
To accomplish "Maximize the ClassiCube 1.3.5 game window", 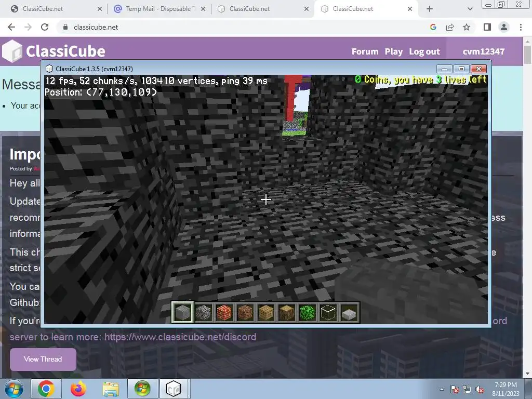I will 461,69.
